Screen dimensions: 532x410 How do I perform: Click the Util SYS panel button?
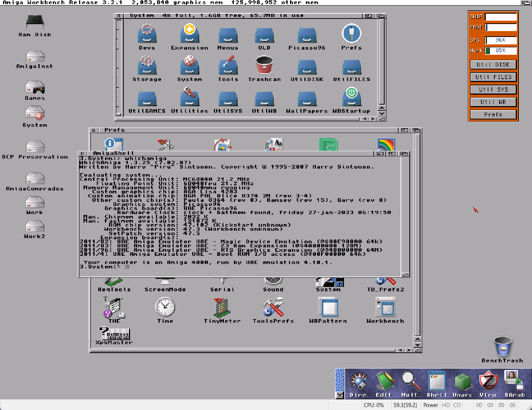coord(493,89)
